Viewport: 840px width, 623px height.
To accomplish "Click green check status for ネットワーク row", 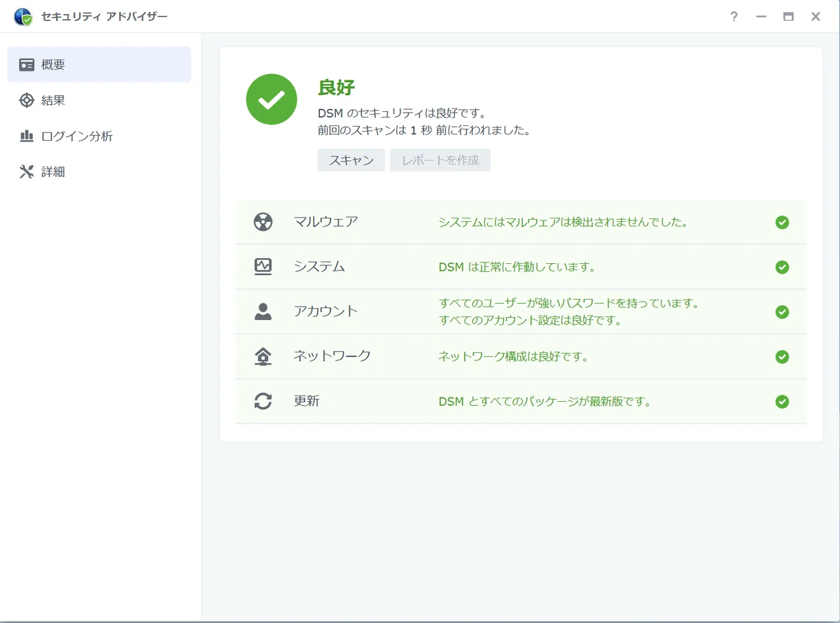I will pyautogui.click(x=783, y=356).
